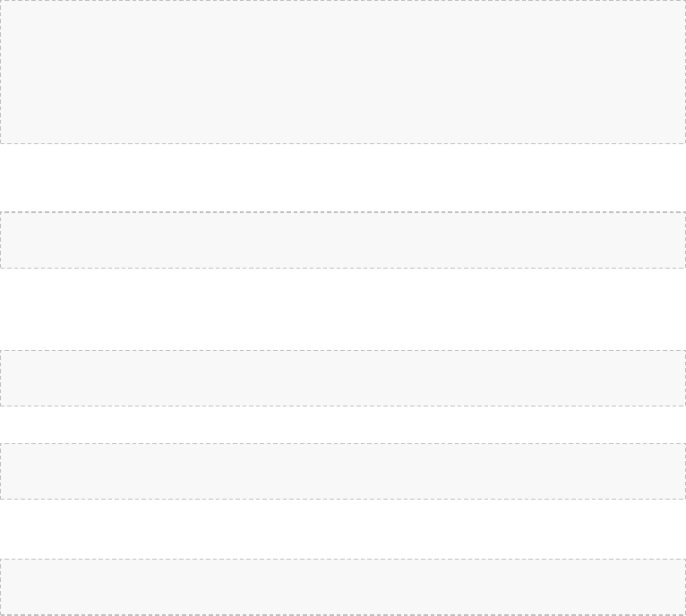Click the tallest dashed box at the top
Screen dimensions: 686x616
(343, 72)
